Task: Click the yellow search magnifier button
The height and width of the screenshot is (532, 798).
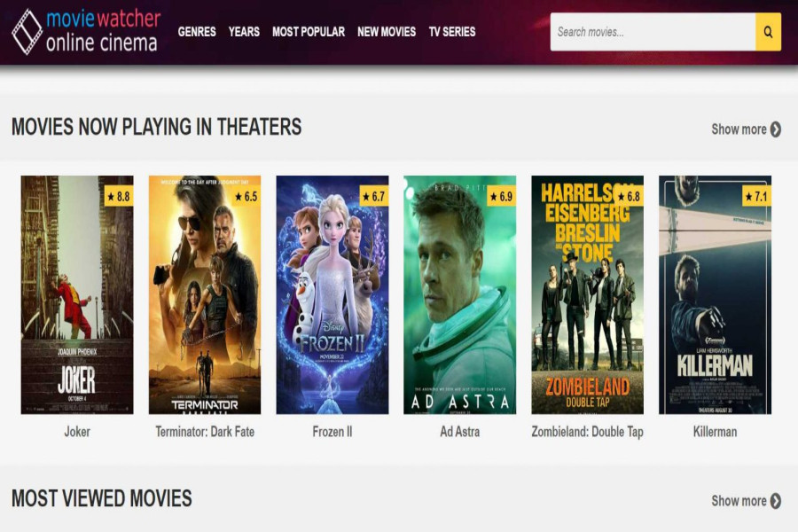Action: [768, 32]
